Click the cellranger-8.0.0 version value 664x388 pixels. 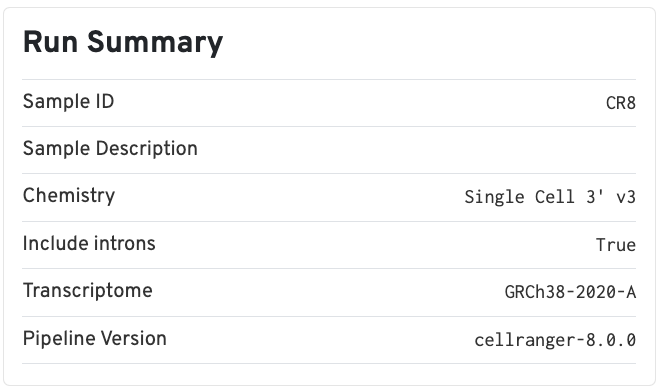(x=555, y=340)
